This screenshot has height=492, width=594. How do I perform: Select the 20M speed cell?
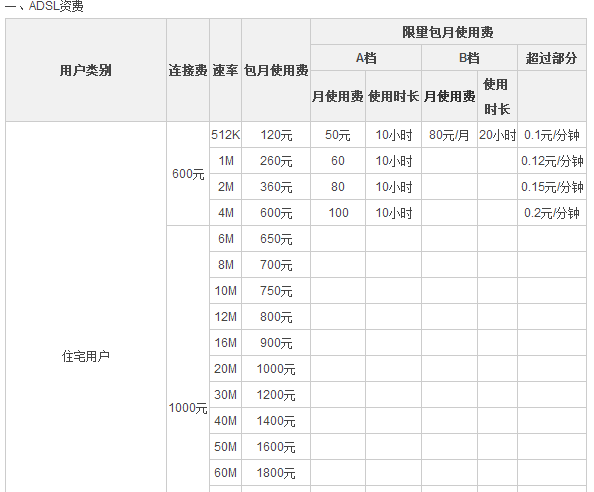pos(225,369)
